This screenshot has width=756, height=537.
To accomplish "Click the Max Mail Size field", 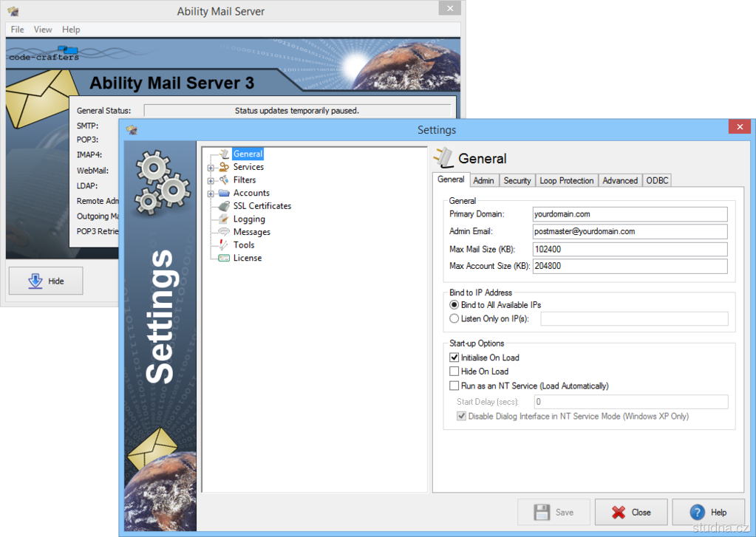I will click(x=630, y=249).
